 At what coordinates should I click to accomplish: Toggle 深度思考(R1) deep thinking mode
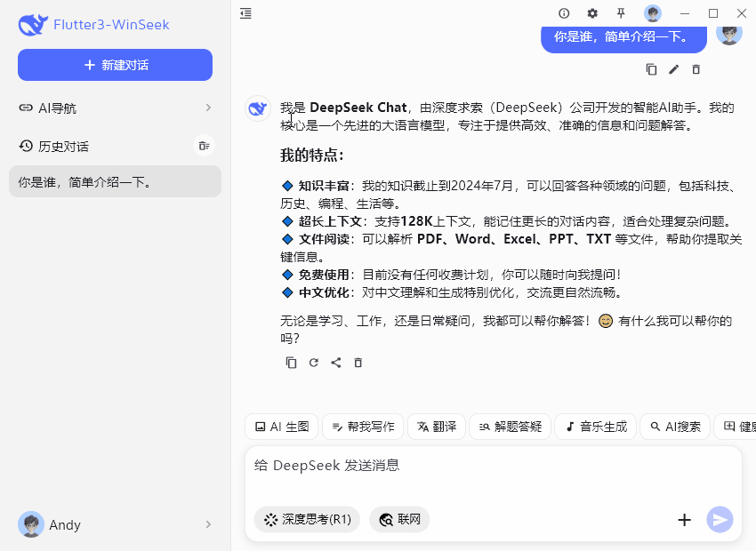click(x=307, y=520)
